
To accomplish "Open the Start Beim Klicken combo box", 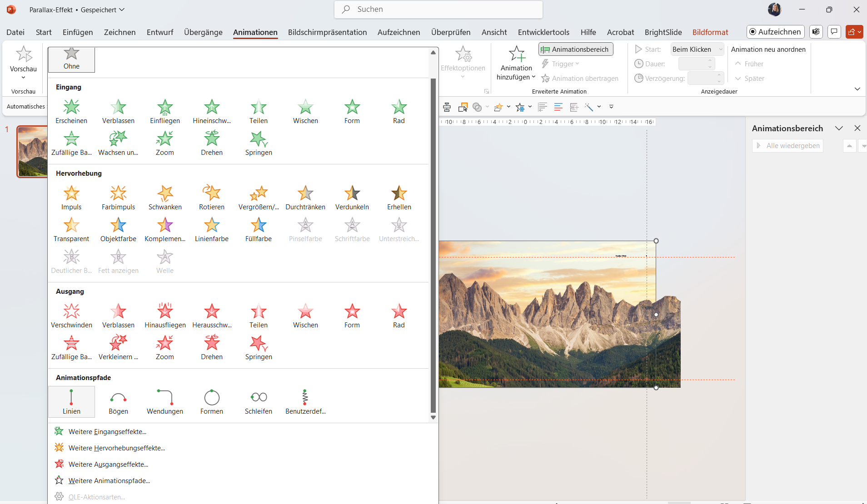I will [697, 49].
